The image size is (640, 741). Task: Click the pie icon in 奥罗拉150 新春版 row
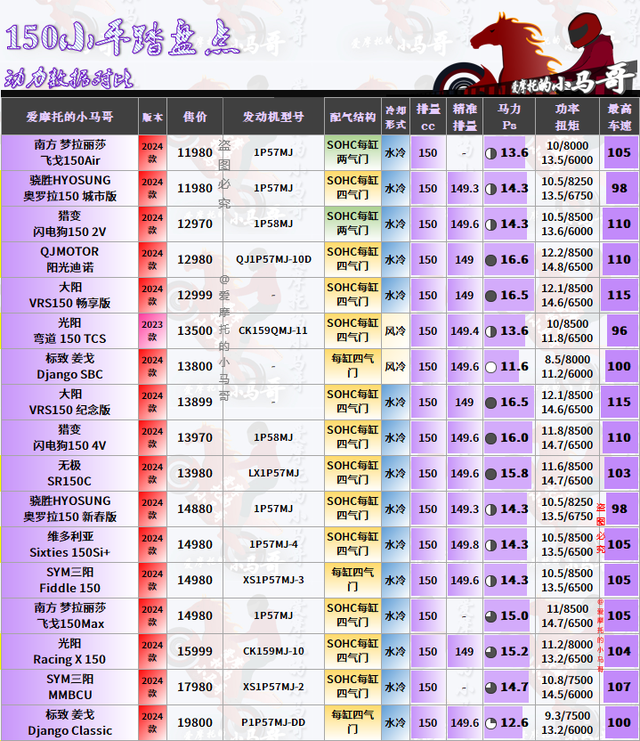click(x=491, y=509)
